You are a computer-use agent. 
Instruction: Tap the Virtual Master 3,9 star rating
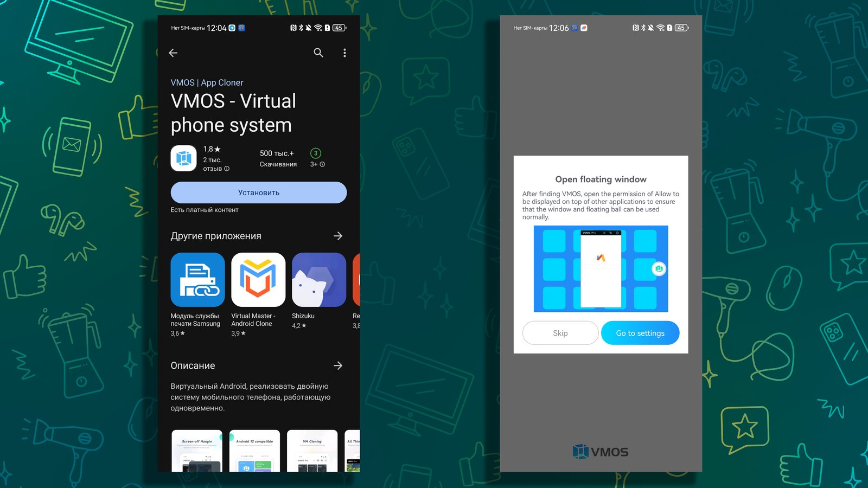238,333
